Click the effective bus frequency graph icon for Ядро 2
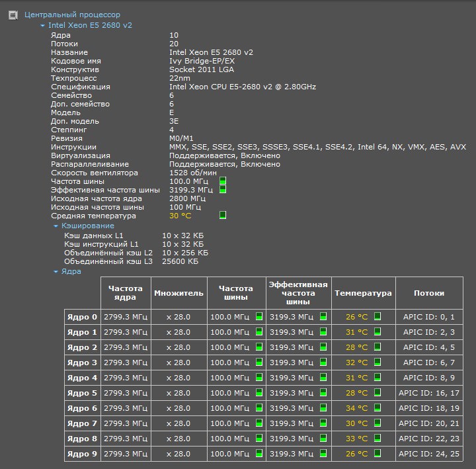476x469 pixels. 323,347
